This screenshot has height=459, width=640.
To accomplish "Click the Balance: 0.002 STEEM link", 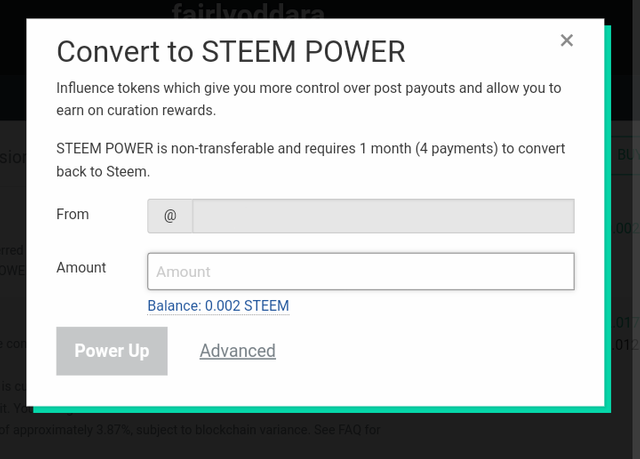I will pos(218,306).
